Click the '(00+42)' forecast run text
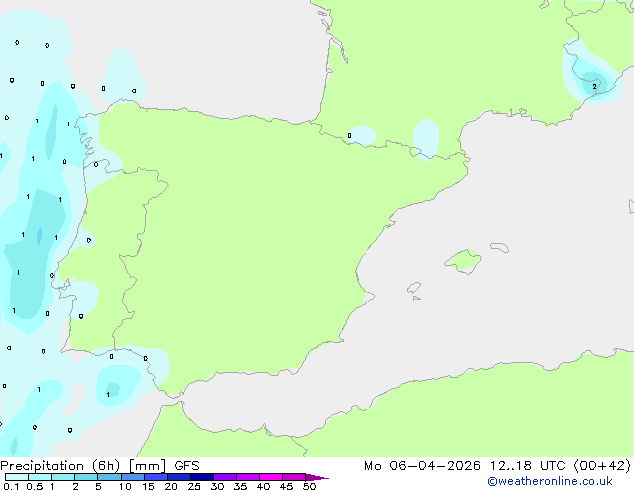This screenshot has width=634, height=490. pyautogui.click(x=602, y=466)
